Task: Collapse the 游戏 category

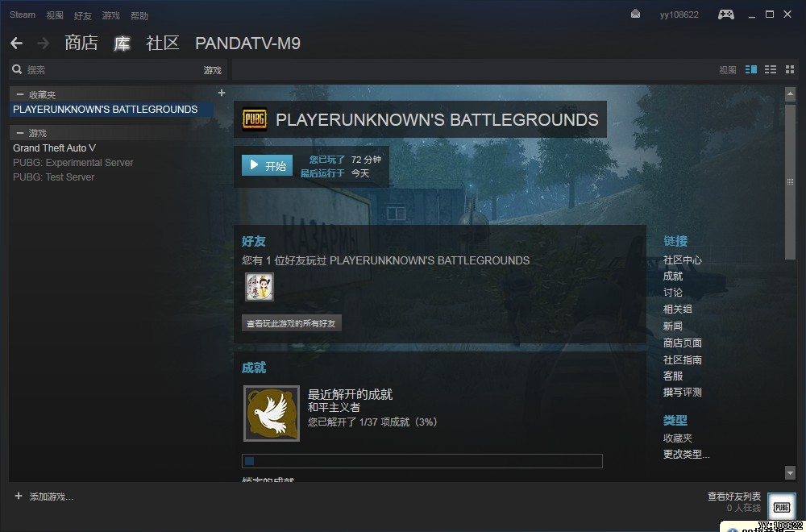Action: tap(20, 133)
